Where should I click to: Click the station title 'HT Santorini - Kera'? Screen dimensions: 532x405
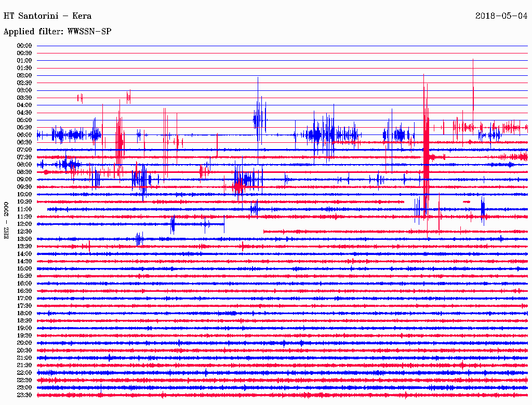click(47, 16)
